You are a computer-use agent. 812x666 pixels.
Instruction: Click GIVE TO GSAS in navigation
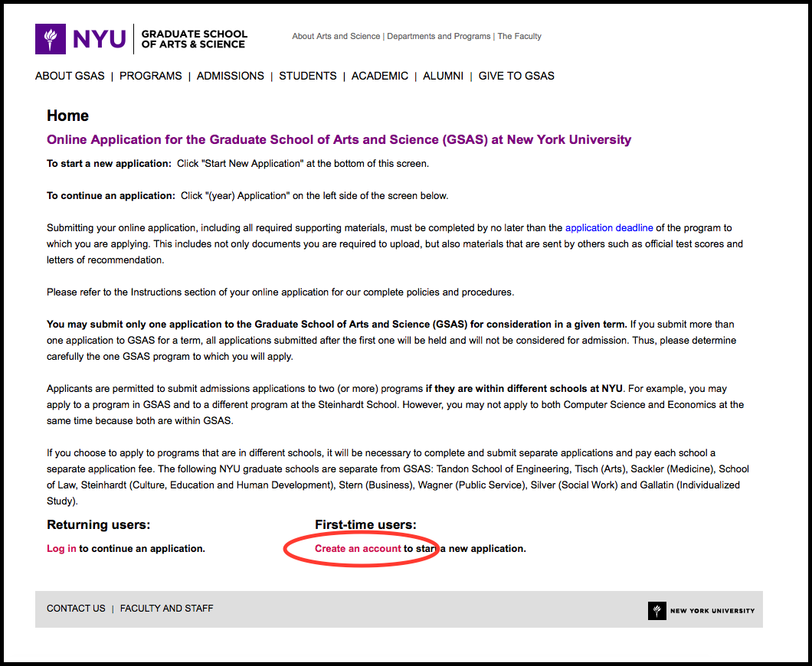tap(516, 76)
